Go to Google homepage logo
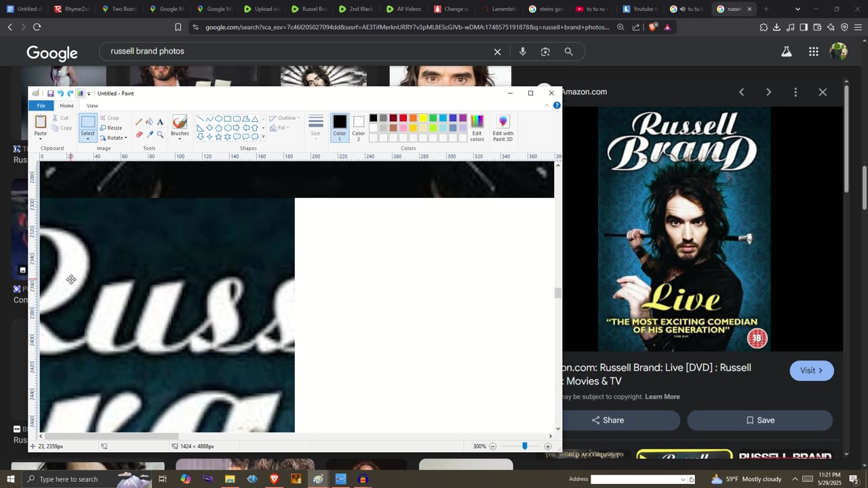The height and width of the screenshot is (488, 868). click(52, 53)
